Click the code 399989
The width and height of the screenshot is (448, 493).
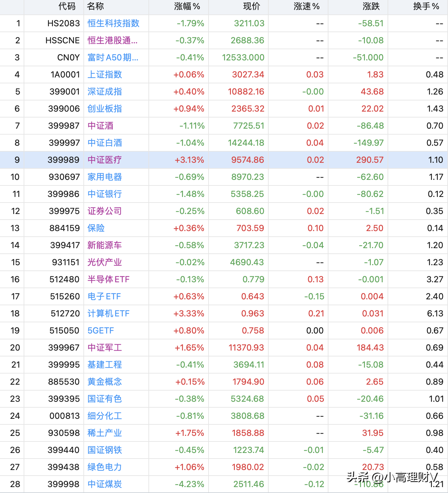[64, 160]
